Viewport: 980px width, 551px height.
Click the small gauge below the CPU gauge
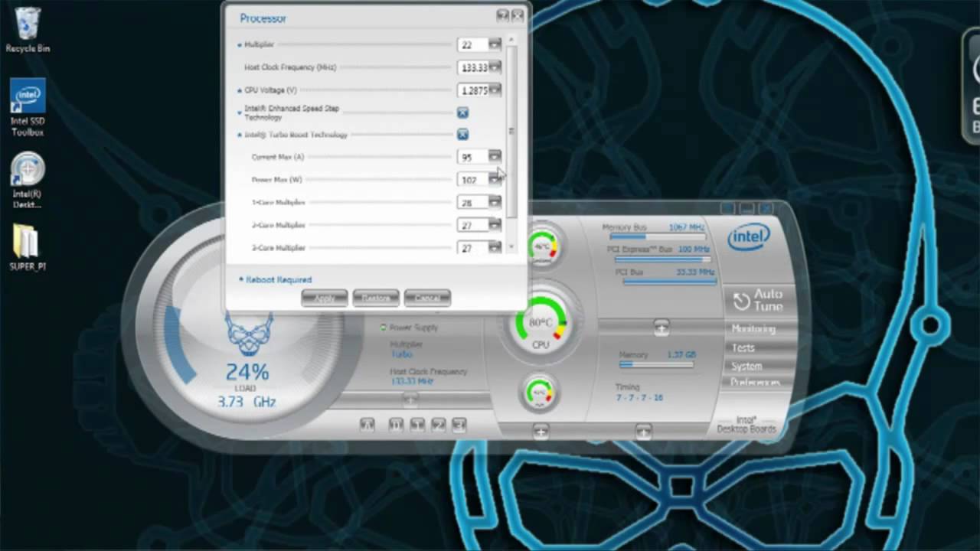[x=541, y=393]
